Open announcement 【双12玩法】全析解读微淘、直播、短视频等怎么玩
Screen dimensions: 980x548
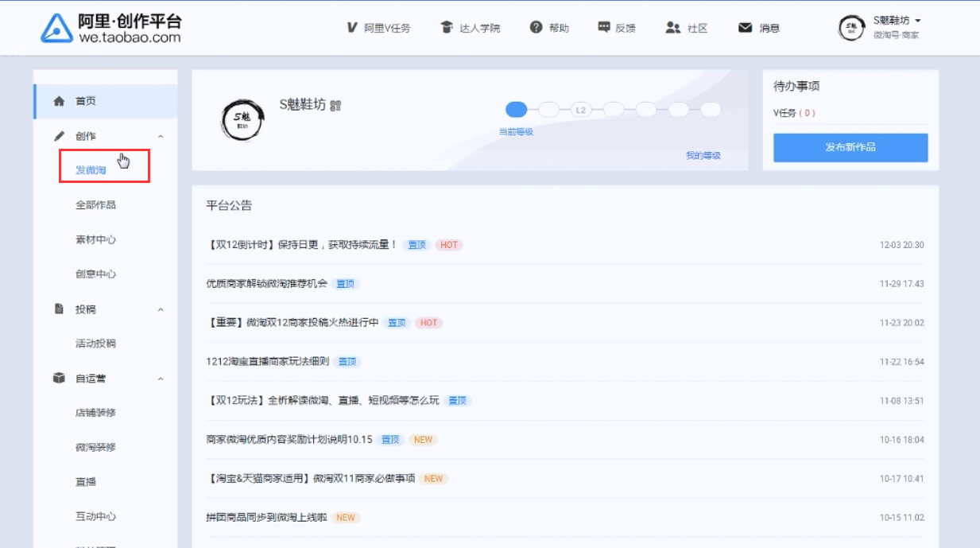click(323, 401)
